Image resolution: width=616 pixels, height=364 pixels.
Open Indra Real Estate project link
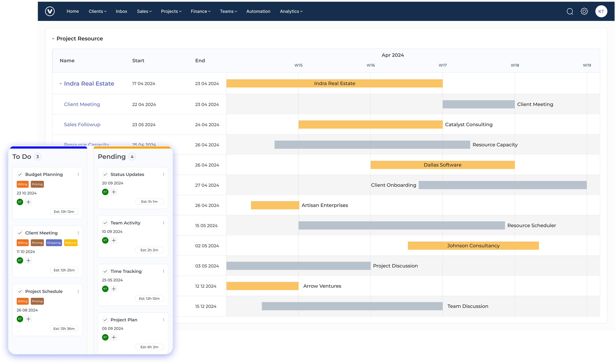89,84
